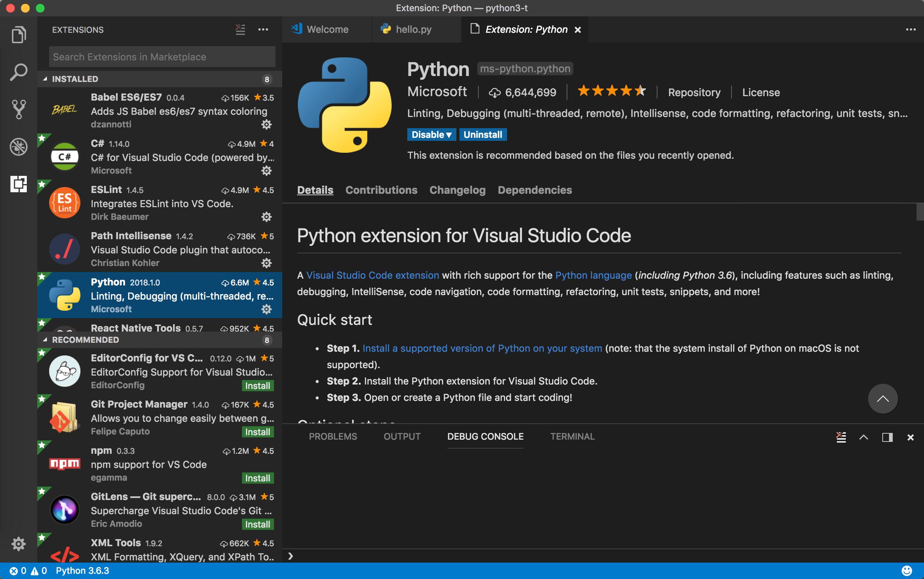Open the Extensions view icon
Image resolution: width=924 pixels, height=579 pixels.
point(18,184)
